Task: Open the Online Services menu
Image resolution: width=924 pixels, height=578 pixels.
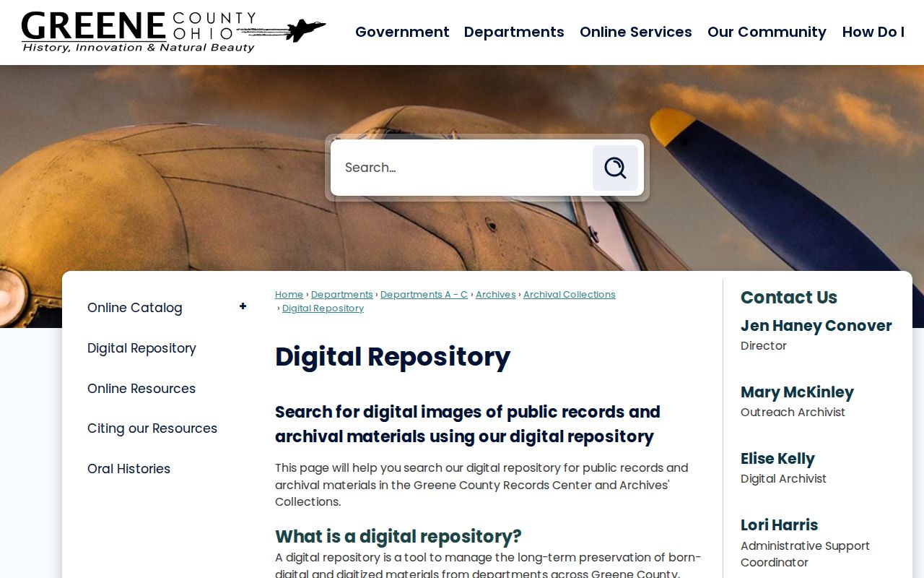Action: (x=636, y=32)
